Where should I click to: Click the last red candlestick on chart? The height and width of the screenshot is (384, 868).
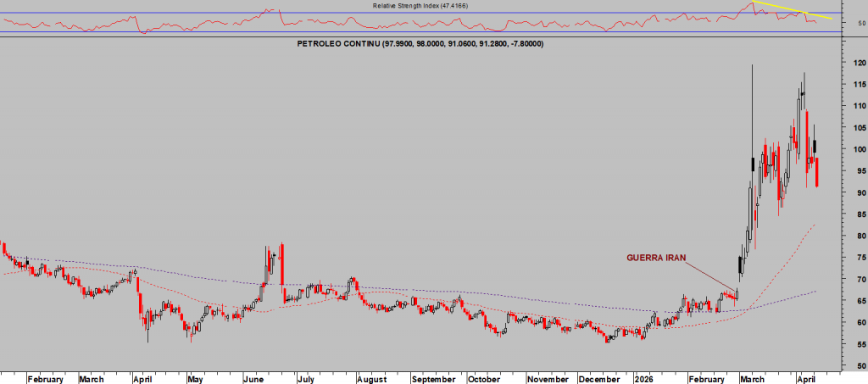(x=817, y=172)
